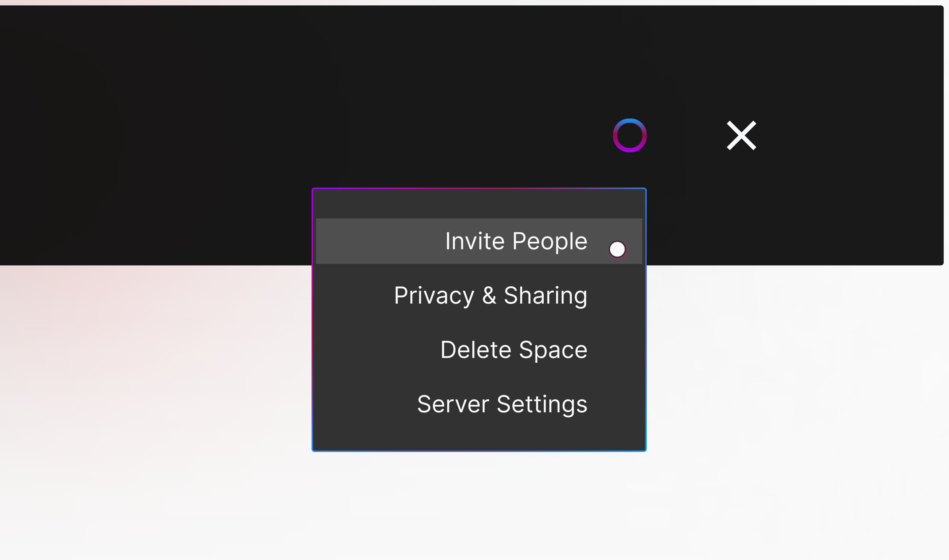Screen dimensions: 949x560
Task: Click the word Sharing in the menu
Action: pyautogui.click(x=545, y=296)
